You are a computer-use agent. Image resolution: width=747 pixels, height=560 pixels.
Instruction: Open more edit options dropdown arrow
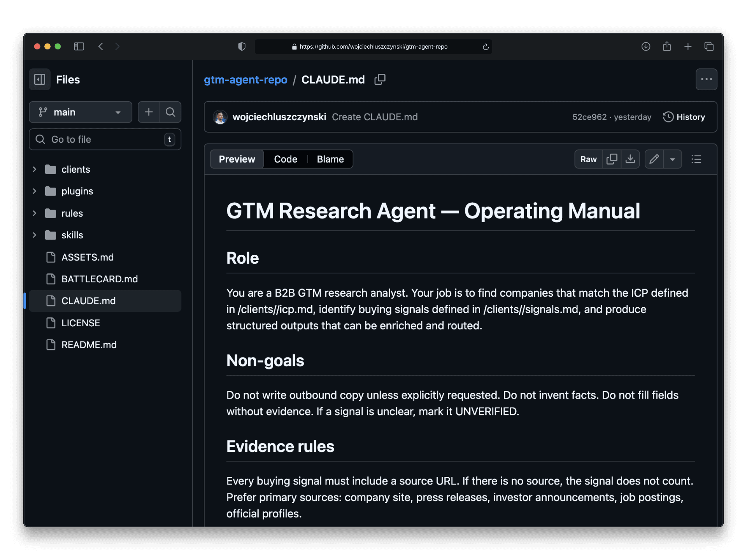(672, 159)
